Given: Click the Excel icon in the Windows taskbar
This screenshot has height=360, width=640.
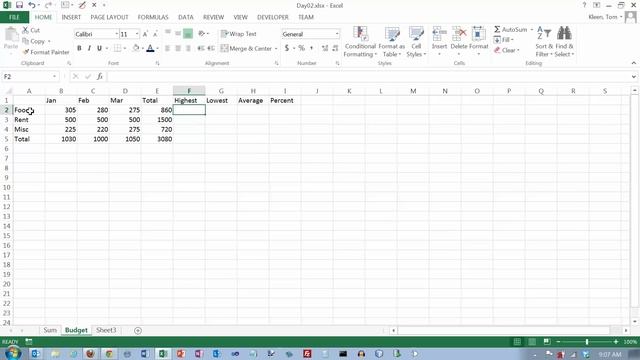Looking at the screenshot, I should point(163,353).
